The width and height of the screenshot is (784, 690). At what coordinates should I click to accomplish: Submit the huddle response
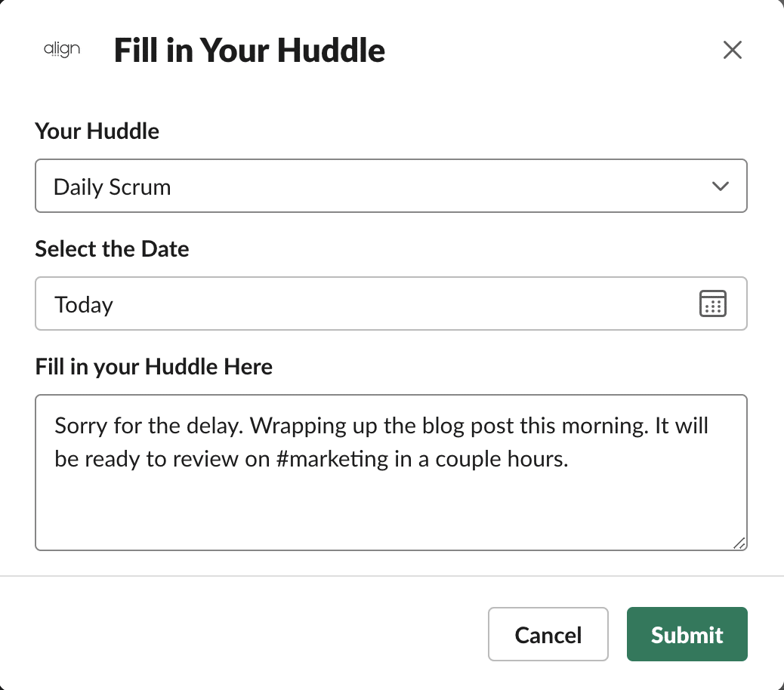(687, 634)
